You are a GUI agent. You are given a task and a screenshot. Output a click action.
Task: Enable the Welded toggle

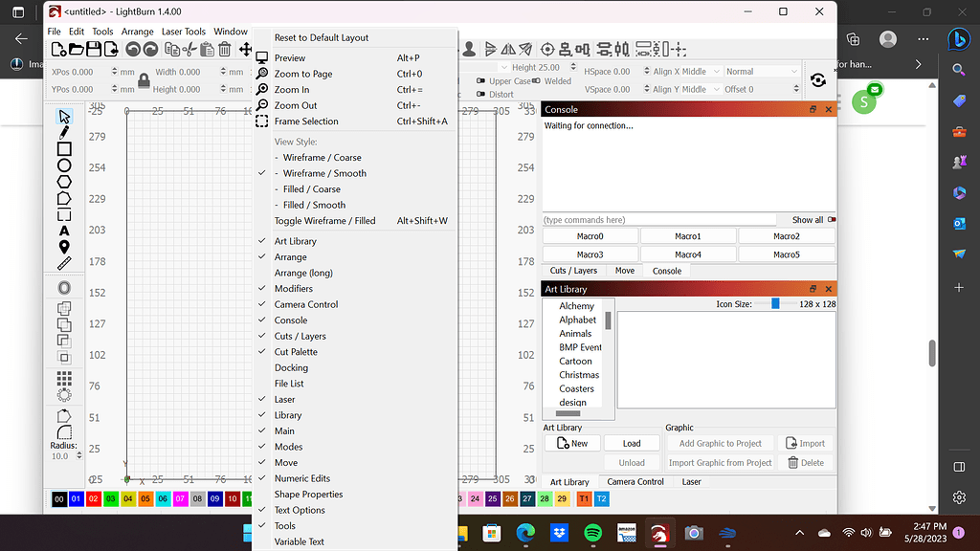537,80
